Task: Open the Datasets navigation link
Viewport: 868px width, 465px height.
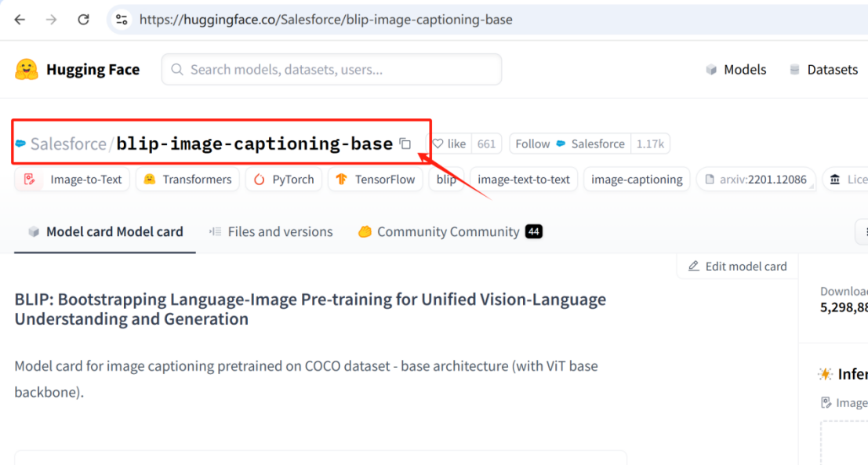Action: tap(823, 70)
